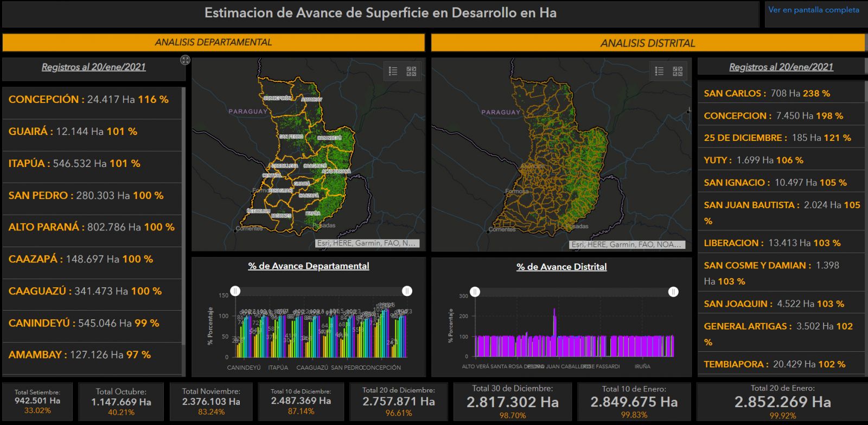
Task: Select the ANALISIS DISTRITAL header
Action: [x=647, y=43]
